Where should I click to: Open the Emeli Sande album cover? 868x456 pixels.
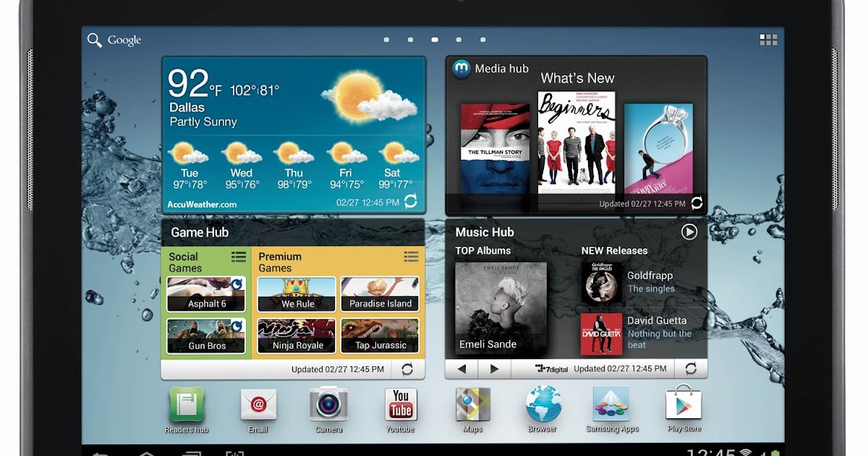coord(501,308)
